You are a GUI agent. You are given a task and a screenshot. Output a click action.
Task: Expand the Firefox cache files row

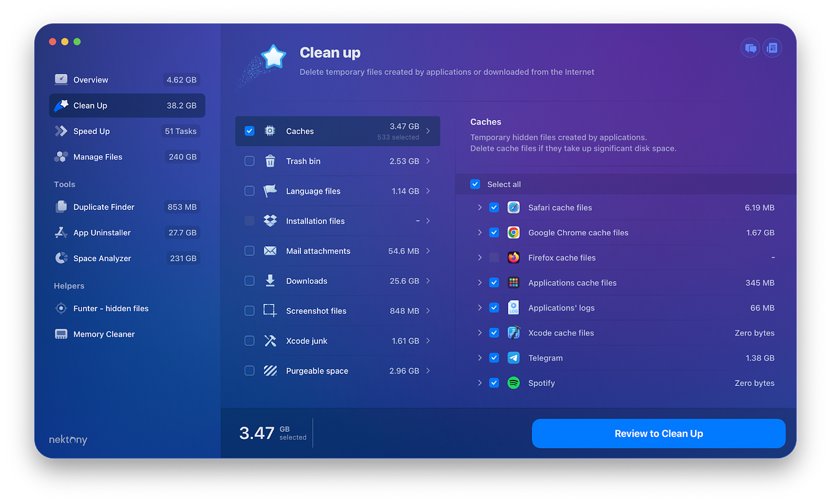point(480,258)
